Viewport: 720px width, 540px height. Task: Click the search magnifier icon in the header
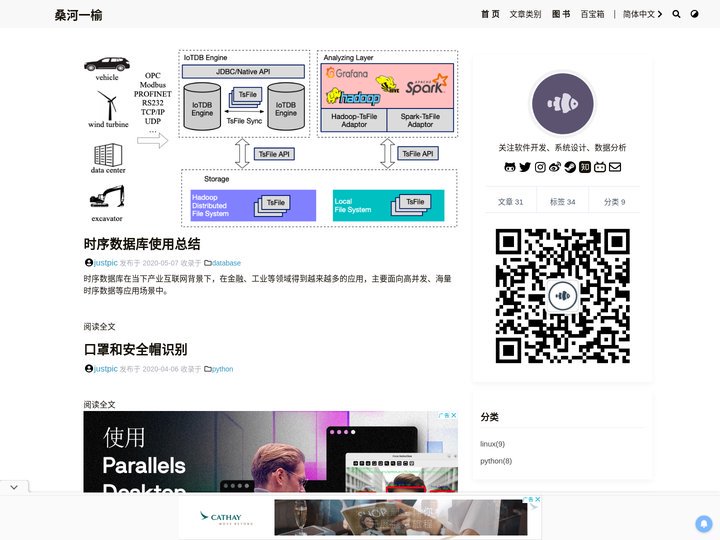676,14
